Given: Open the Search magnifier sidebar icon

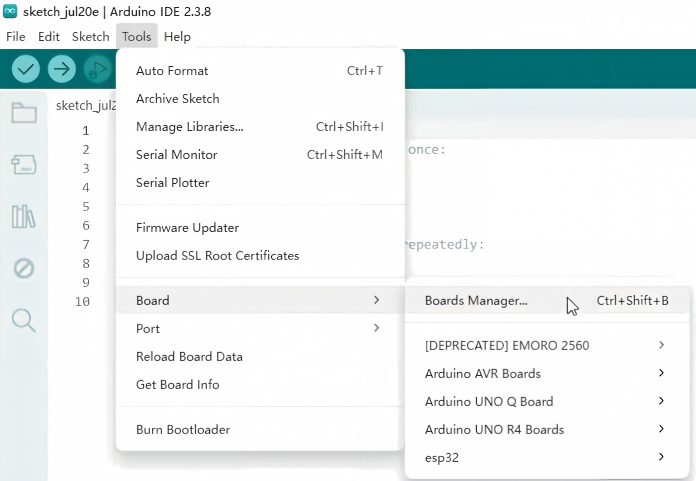Looking at the screenshot, I should (x=24, y=320).
